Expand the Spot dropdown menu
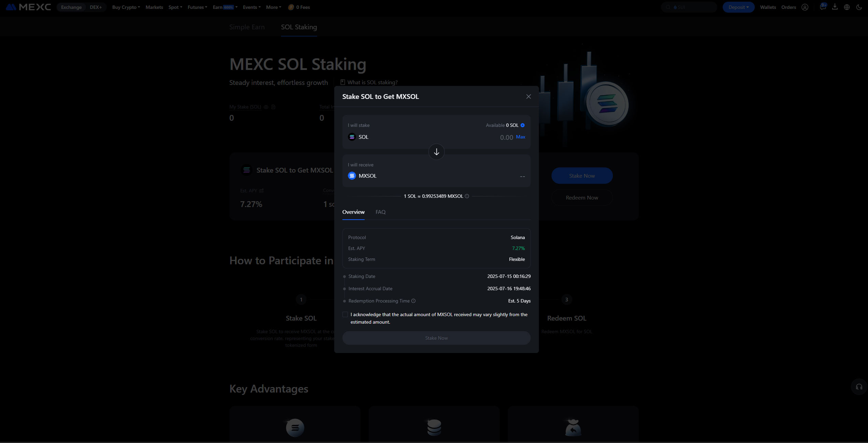The height and width of the screenshot is (443, 868). pyautogui.click(x=175, y=7)
